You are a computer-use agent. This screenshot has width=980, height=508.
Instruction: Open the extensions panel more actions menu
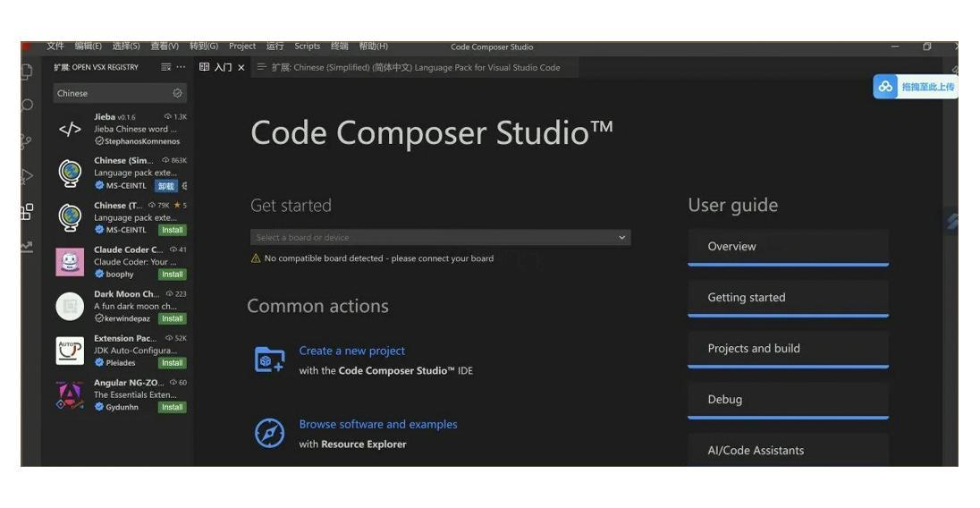click(x=181, y=67)
